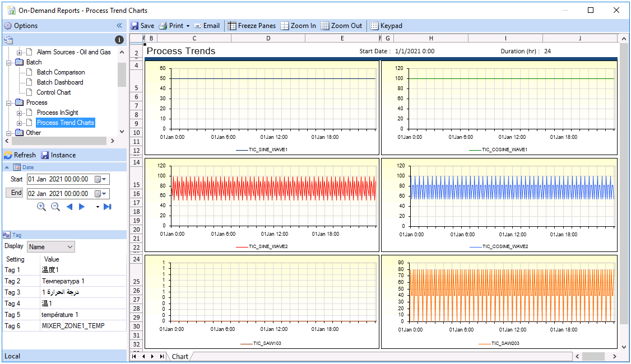This screenshot has width=631, height=364.
Task: Toggle Freeze Panes in toolbar
Action: 252,26
